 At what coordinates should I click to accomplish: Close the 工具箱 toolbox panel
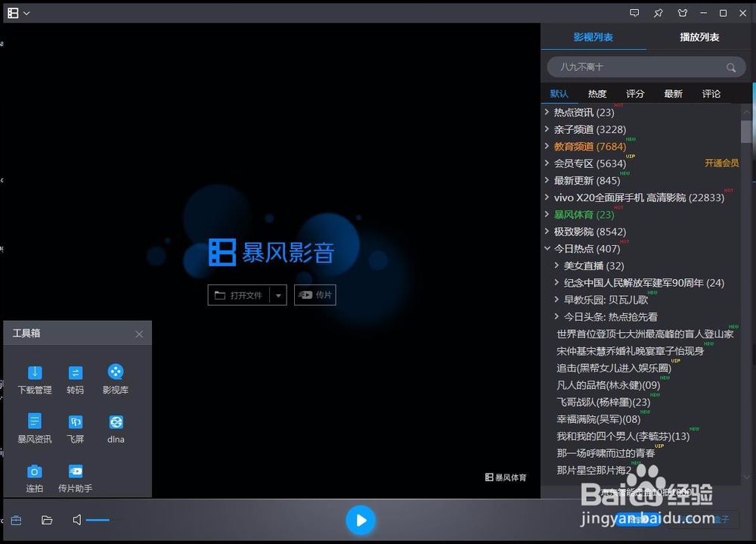coord(139,334)
